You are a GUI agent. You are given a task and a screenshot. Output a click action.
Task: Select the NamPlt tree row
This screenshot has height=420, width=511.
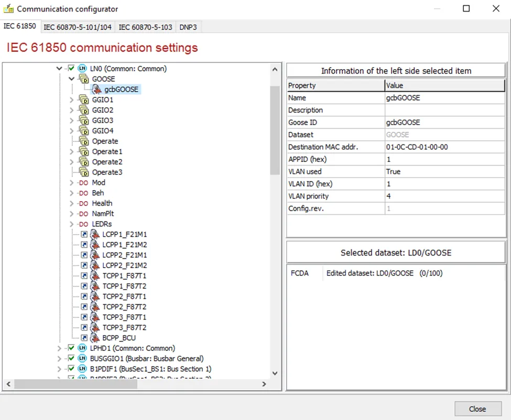click(103, 214)
